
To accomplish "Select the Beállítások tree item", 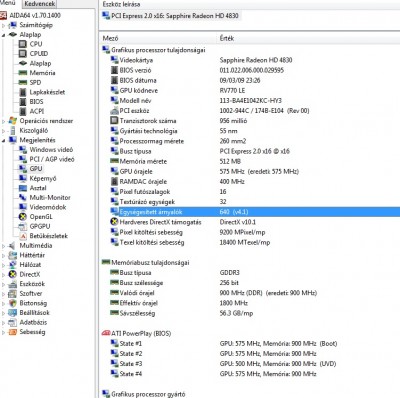I will 34,313.
